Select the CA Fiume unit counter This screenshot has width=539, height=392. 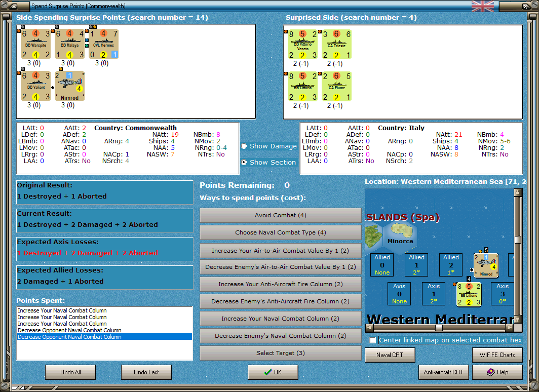click(336, 87)
